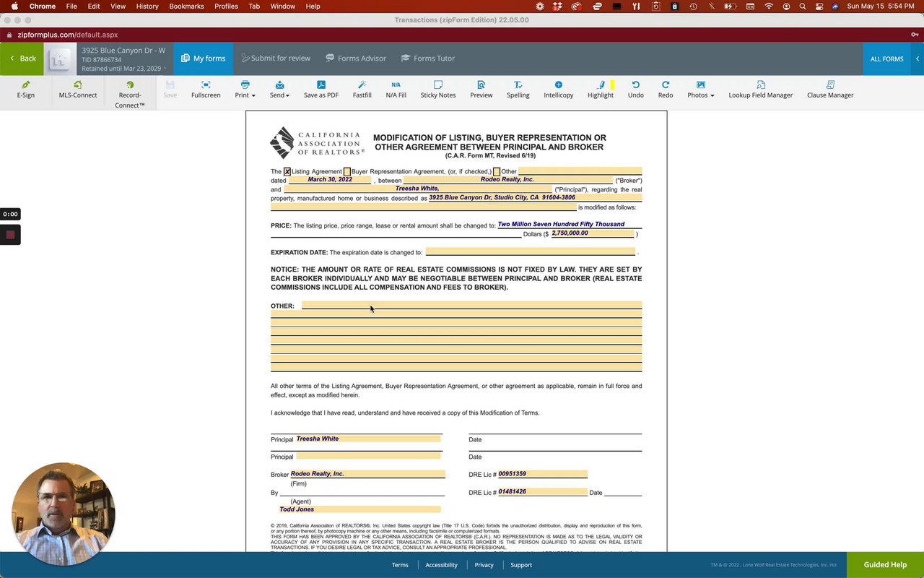
Task: Switch to the My forms tab
Action: point(203,59)
